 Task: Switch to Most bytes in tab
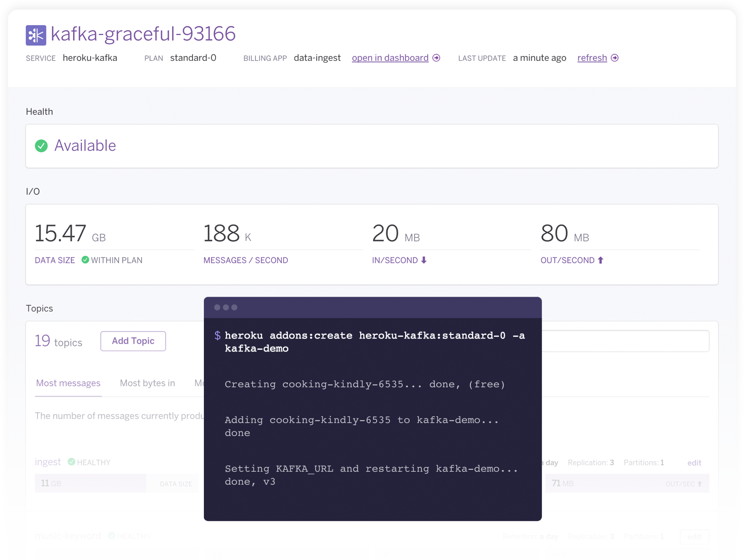coord(147,383)
